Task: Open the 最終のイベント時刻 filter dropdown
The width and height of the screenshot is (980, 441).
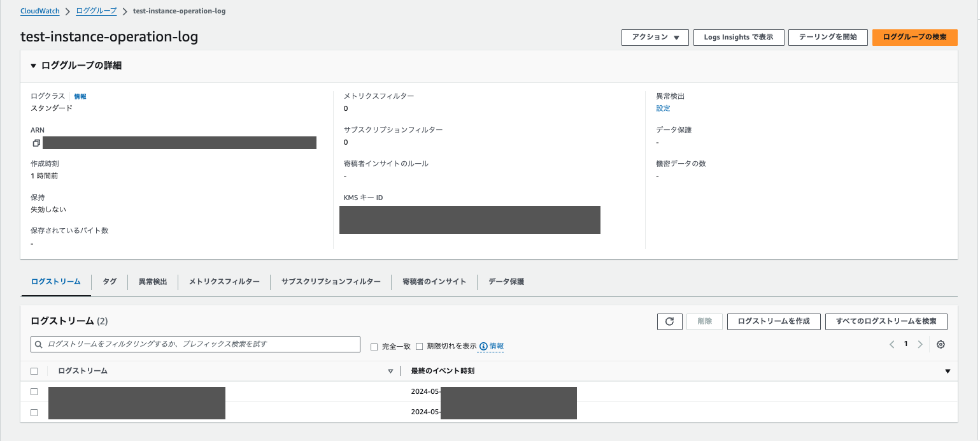Action: coord(948,370)
